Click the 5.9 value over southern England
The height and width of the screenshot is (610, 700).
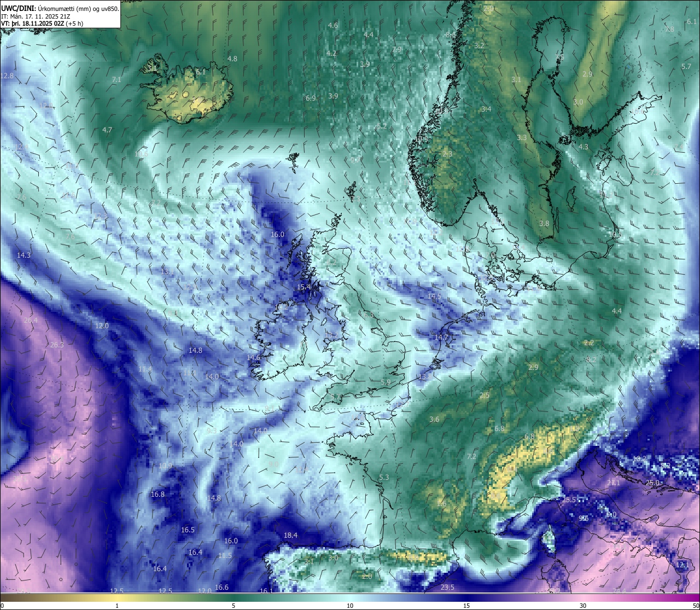pos(386,382)
